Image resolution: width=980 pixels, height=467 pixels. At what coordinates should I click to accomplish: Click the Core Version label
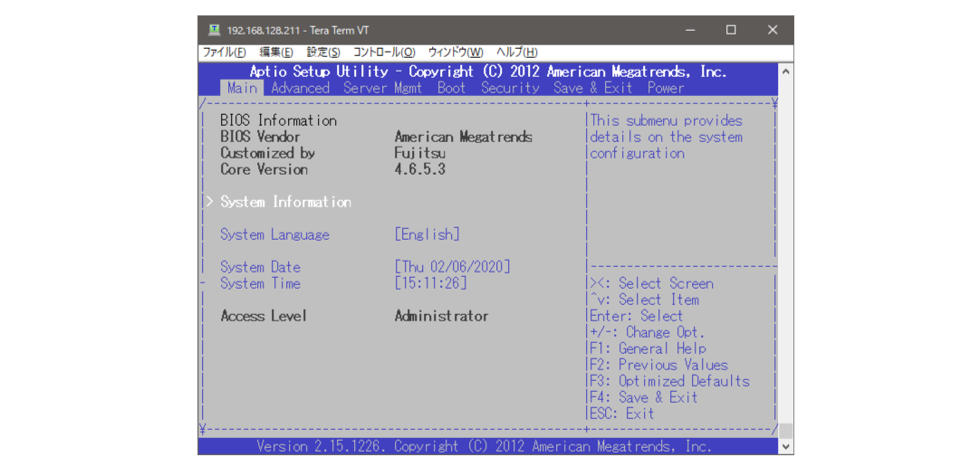point(264,169)
